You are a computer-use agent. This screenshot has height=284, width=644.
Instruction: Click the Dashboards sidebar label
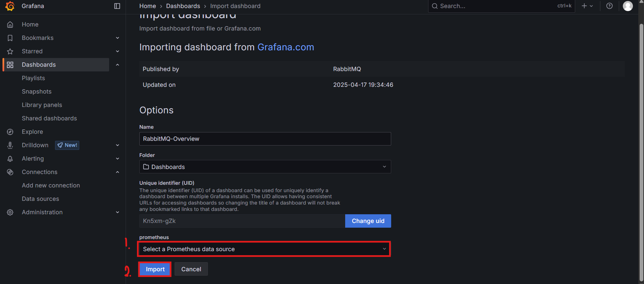pyautogui.click(x=39, y=65)
